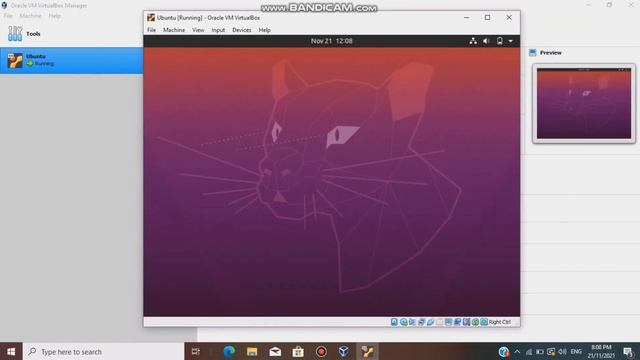Click the mouse integration status icon
Image resolution: width=640 pixels, height=360 pixels.
pos(475,322)
